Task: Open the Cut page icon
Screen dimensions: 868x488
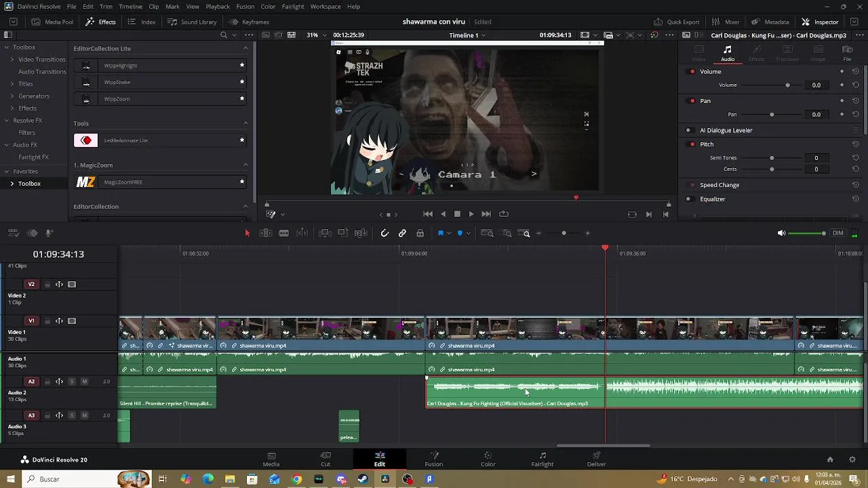Action: pyautogui.click(x=325, y=460)
